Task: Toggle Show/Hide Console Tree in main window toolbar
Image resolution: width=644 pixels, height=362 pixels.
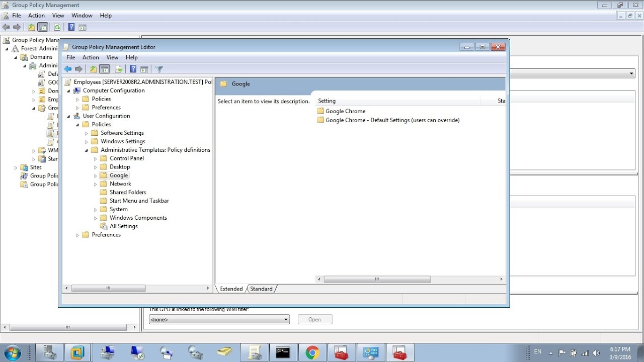Action: tap(43, 27)
